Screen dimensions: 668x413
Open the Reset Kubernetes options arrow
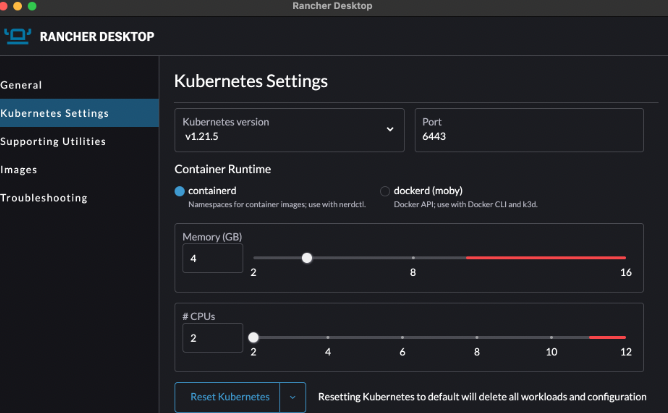pyautogui.click(x=292, y=397)
